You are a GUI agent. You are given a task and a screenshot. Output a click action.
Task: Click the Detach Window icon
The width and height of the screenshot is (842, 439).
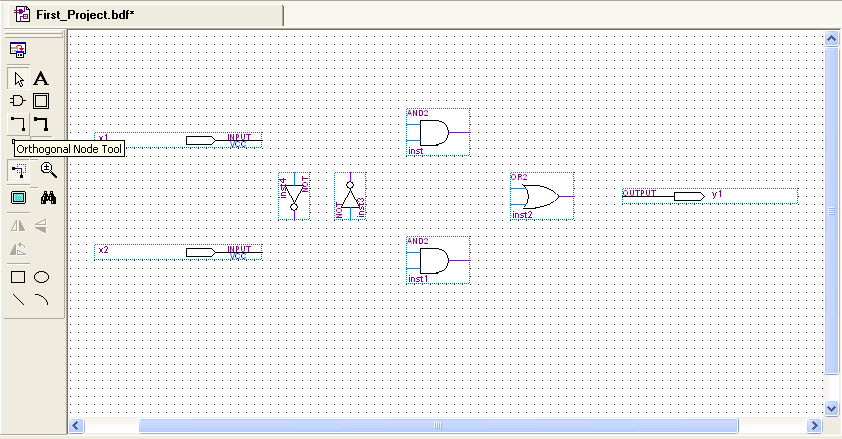tap(18, 48)
